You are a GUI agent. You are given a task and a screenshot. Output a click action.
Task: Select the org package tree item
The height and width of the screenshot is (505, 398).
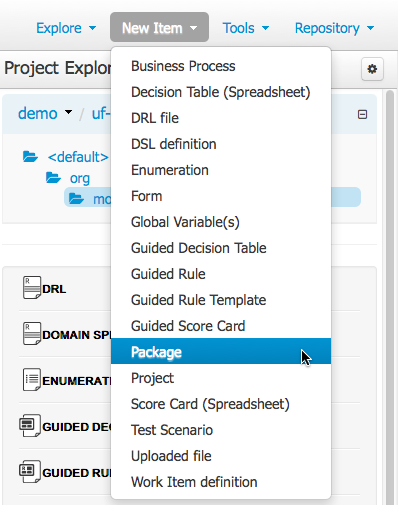click(80, 179)
